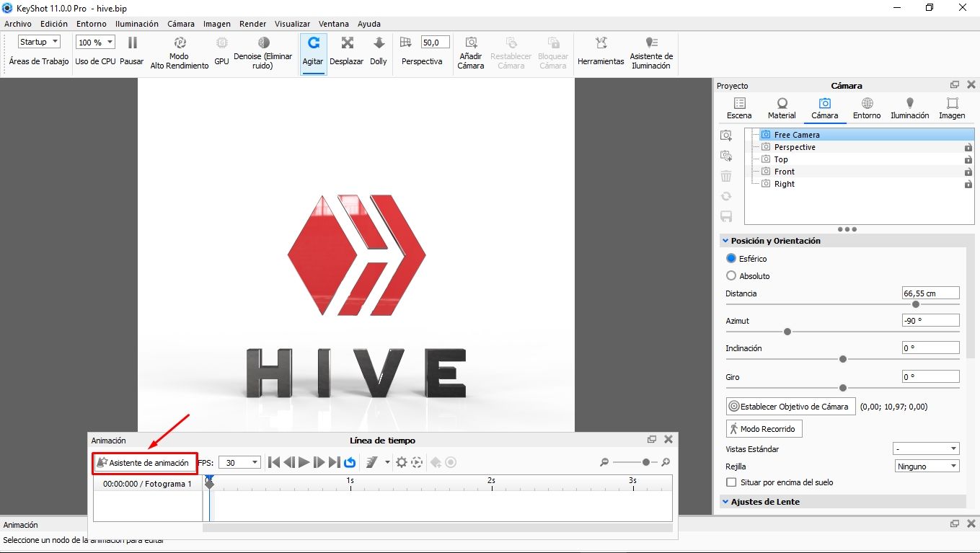The height and width of the screenshot is (553, 980).
Task: Open the Render menu
Action: coord(252,24)
